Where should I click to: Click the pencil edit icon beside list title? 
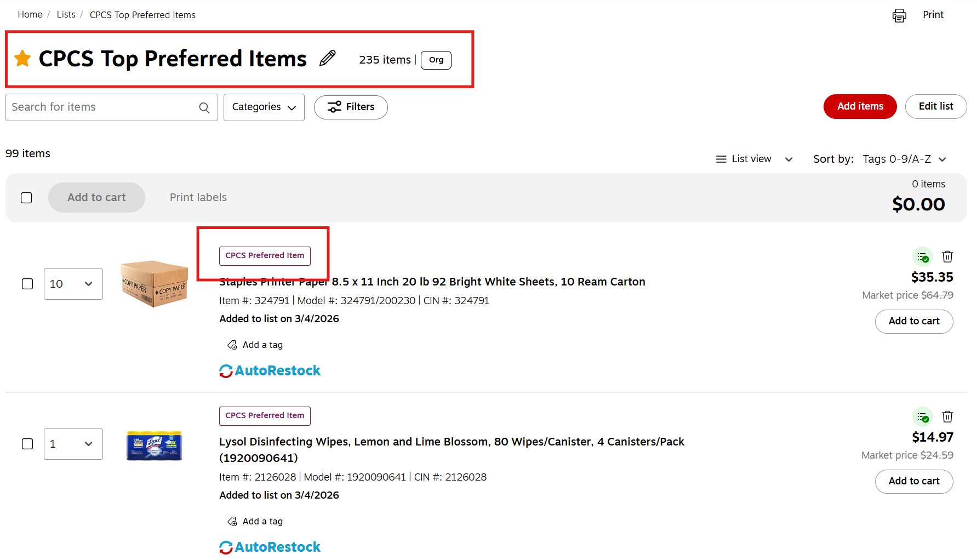coord(328,58)
